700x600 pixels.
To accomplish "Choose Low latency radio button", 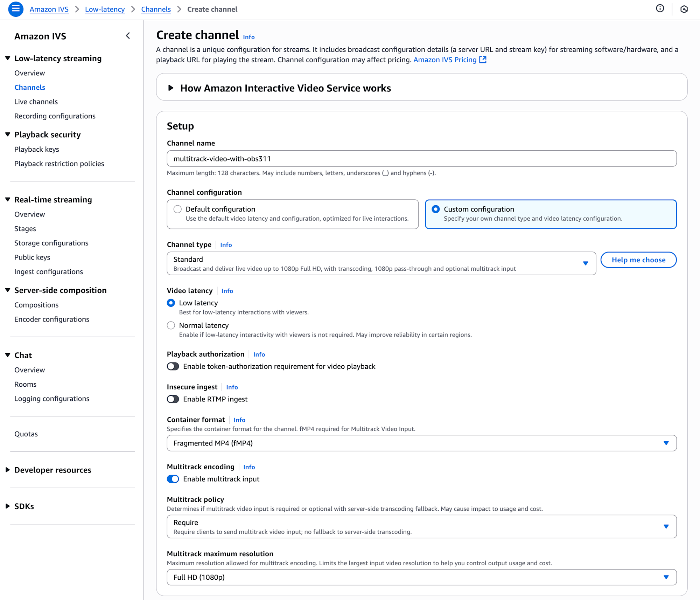I will 171,303.
